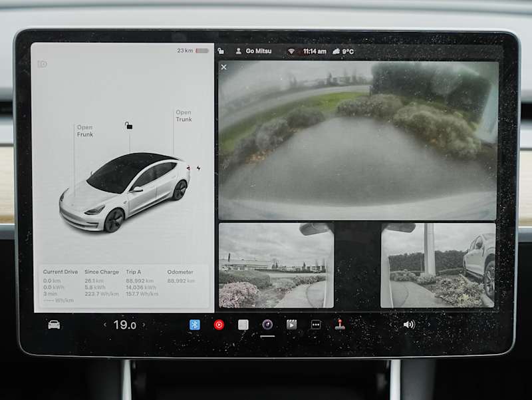Tap the Current Drive trip heading
Viewport: 532px width, 400px height.
coord(61,272)
